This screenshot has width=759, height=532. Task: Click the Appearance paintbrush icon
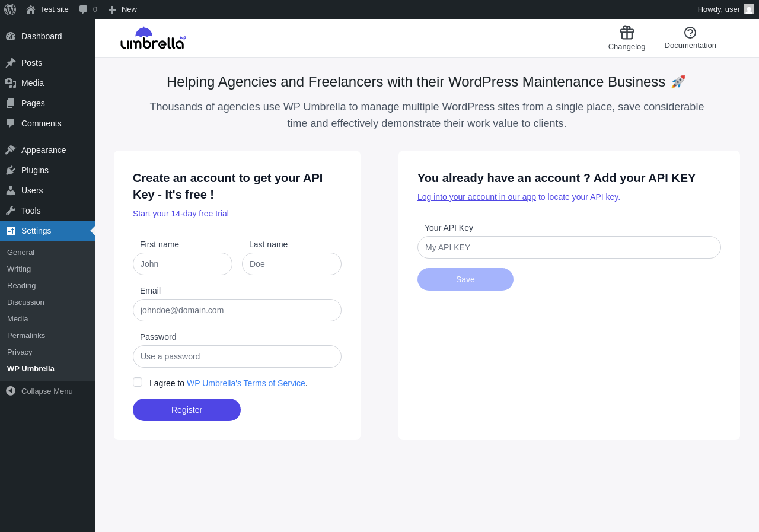click(11, 150)
